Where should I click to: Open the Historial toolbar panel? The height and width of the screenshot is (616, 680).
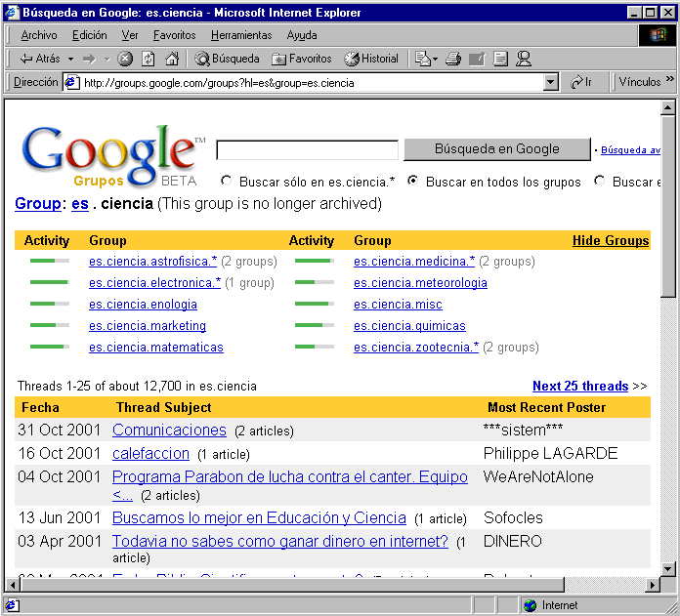point(371,59)
